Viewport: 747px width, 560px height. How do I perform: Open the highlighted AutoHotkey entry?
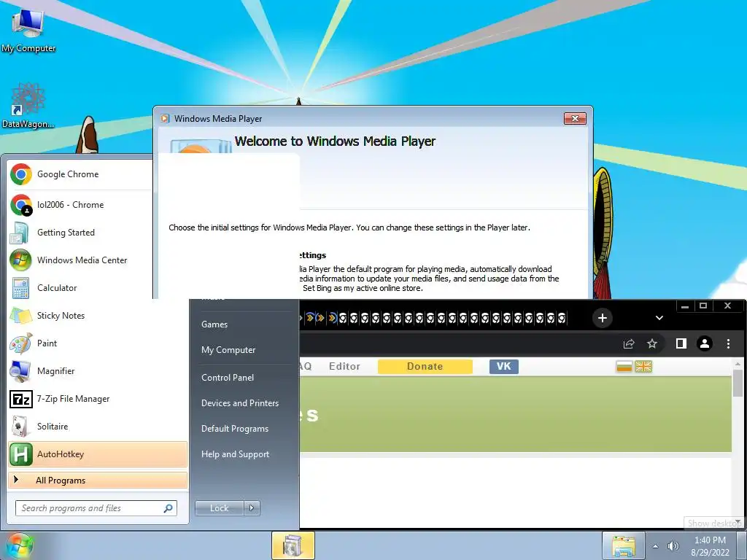click(x=98, y=454)
